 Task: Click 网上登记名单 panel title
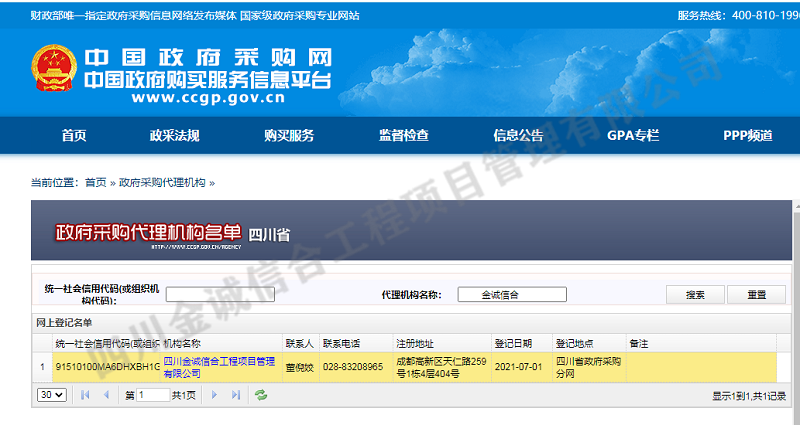64,323
